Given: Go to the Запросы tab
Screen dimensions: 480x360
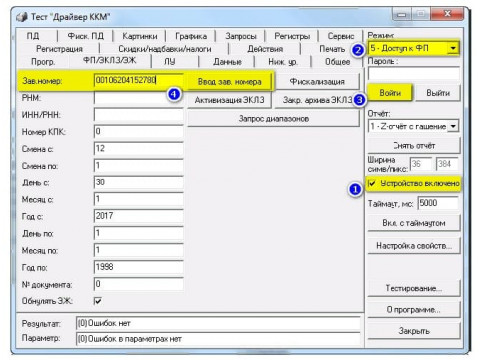Looking at the screenshot, I should 241,36.
